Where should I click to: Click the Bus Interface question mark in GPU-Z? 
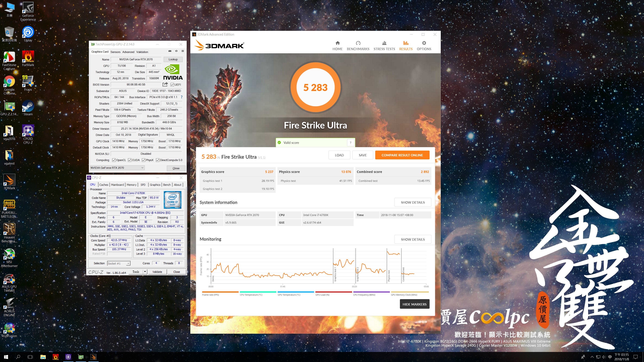coord(181,97)
